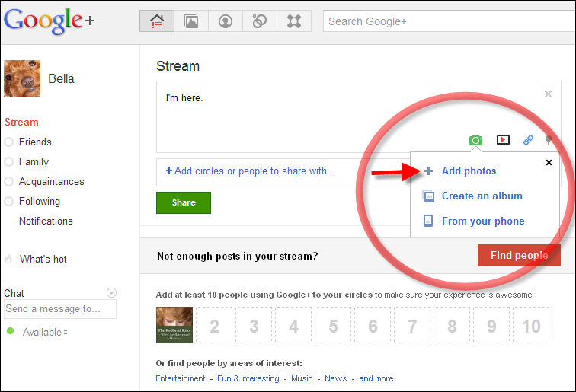Click the red Find people button
The image size is (576, 392).
[x=520, y=255]
